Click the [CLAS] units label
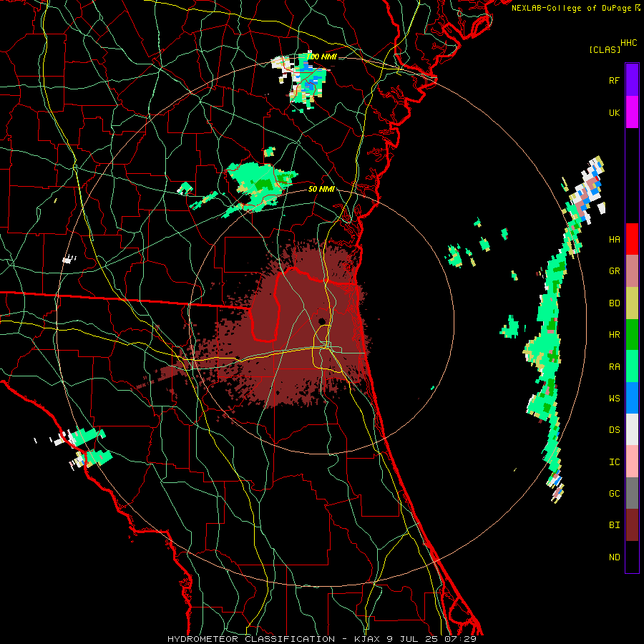644x644 pixels. [x=605, y=50]
